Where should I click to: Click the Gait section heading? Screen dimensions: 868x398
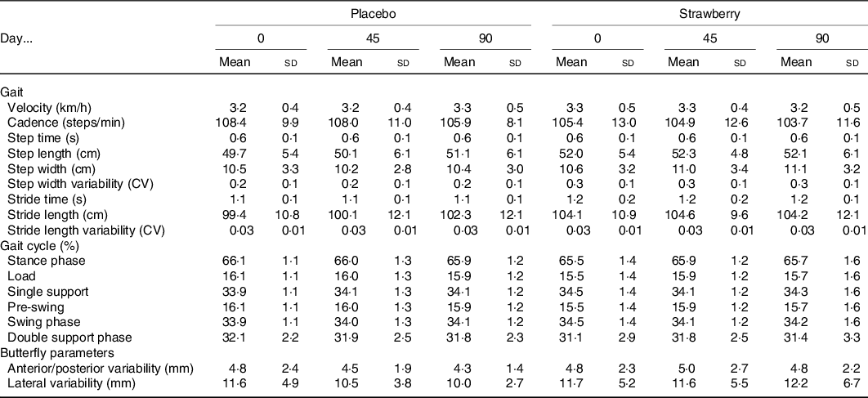[14, 93]
